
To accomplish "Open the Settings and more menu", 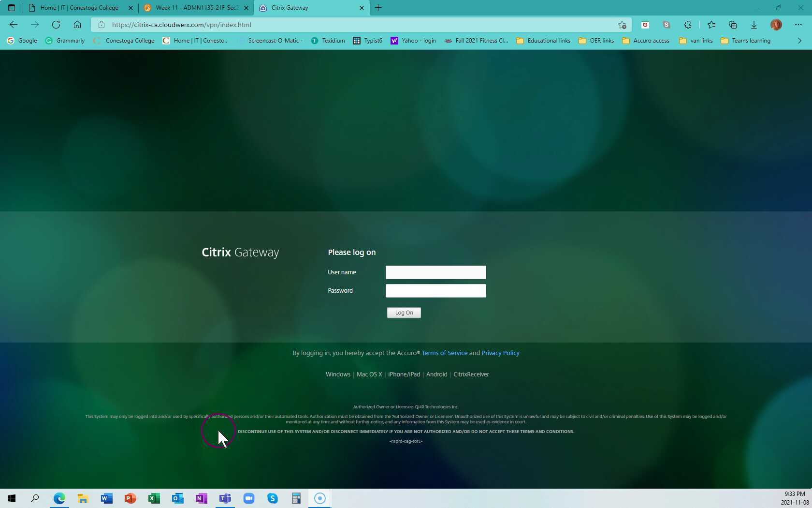I will click(x=797, y=25).
